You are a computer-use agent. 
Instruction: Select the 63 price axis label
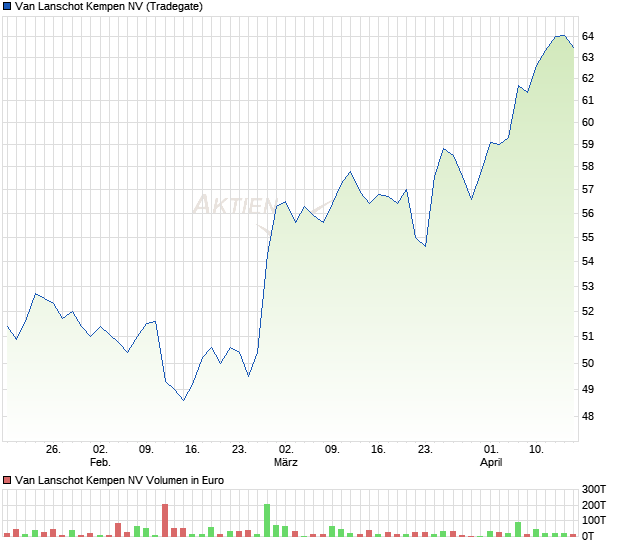point(588,58)
